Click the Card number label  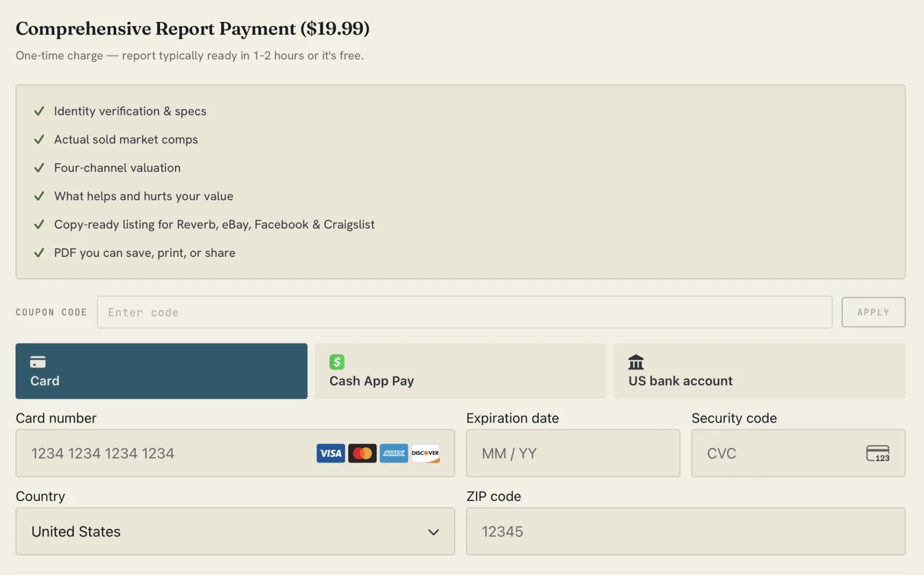(56, 418)
